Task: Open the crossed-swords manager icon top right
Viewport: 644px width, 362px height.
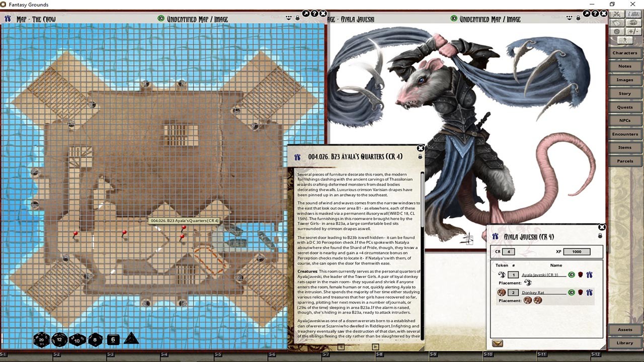Action: click(x=617, y=14)
